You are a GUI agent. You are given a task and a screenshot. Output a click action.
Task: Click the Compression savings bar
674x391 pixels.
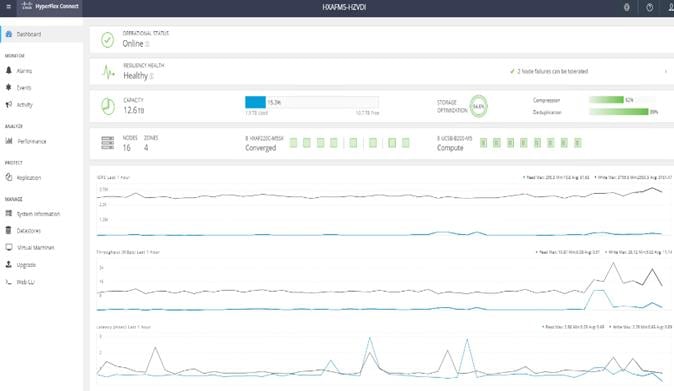607,100
